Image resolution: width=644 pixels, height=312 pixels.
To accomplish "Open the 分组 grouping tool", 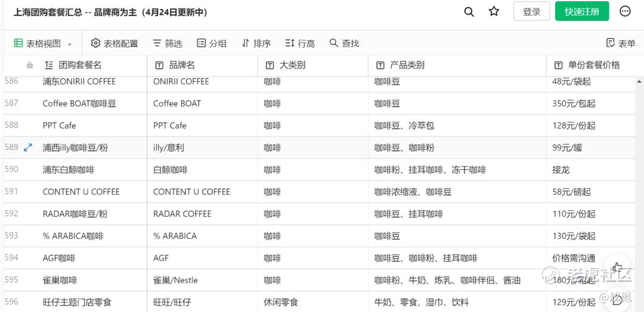I will click(x=212, y=43).
